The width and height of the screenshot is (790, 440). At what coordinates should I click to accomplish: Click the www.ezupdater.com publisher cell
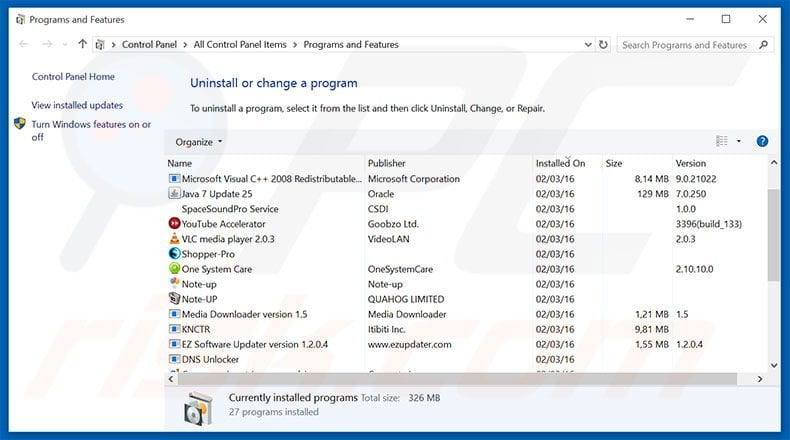click(409, 344)
